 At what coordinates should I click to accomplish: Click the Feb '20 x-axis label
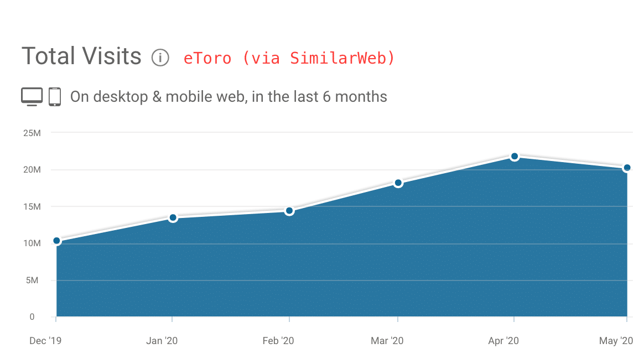click(x=278, y=341)
